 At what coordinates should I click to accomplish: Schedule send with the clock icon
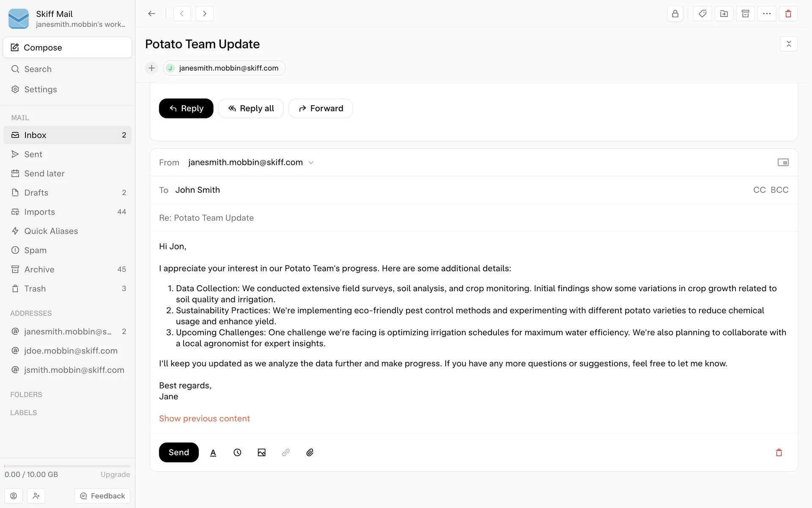(x=237, y=453)
